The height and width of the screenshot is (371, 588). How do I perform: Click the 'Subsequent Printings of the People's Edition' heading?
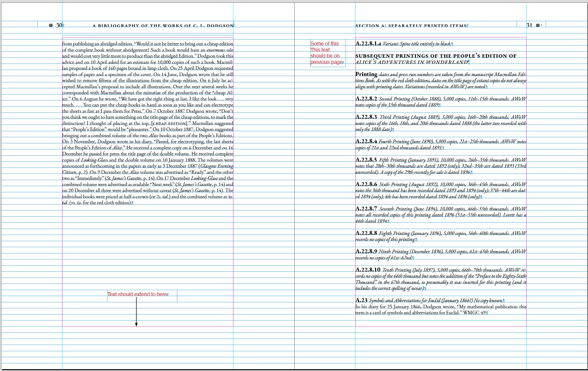tap(436, 56)
